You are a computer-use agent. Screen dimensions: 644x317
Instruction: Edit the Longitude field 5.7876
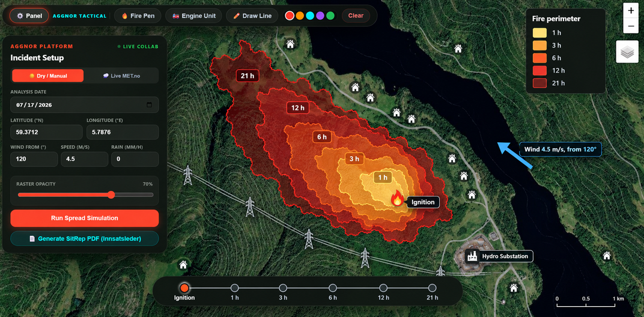click(123, 132)
